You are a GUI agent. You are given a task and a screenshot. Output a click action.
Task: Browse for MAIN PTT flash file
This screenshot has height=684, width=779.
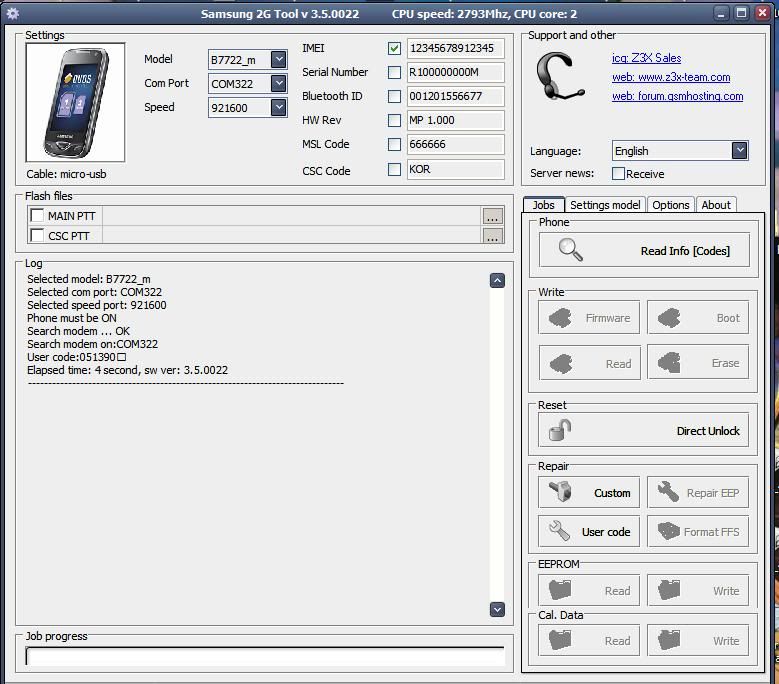click(492, 216)
